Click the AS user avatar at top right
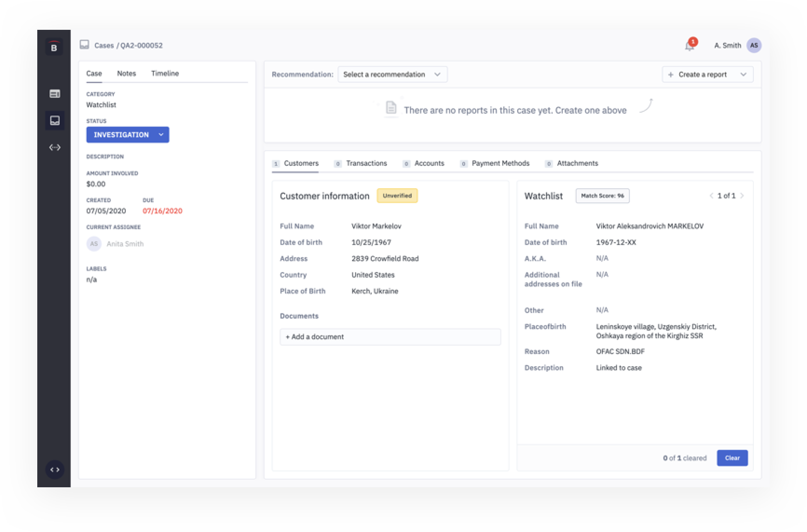 pyautogui.click(x=754, y=45)
